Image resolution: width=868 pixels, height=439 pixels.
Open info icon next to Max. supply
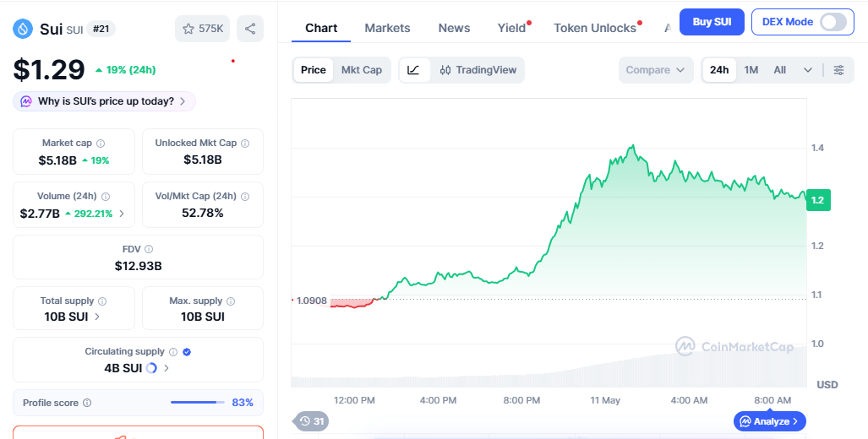point(231,301)
